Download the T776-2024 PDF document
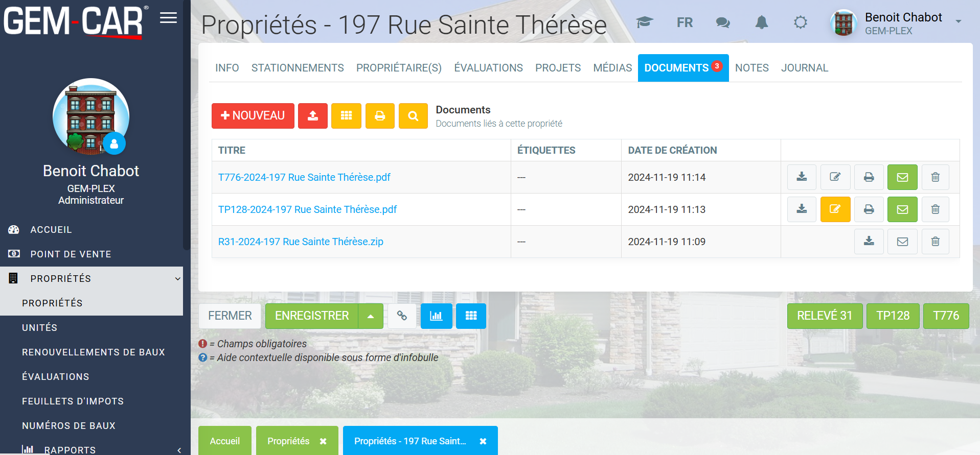The width and height of the screenshot is (980, 455). tap(801, 177)
